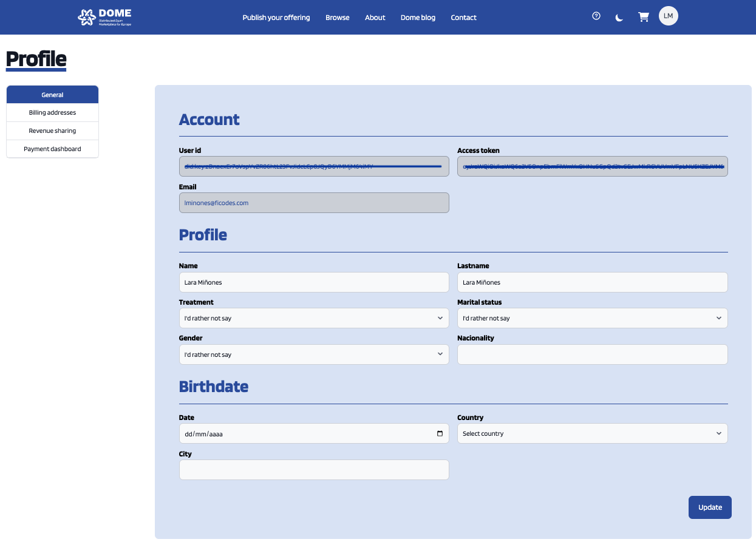The height and width of the screenshot is (542, 756).
Task: Open the Select country dropdown
Action: tap(591, 433)
